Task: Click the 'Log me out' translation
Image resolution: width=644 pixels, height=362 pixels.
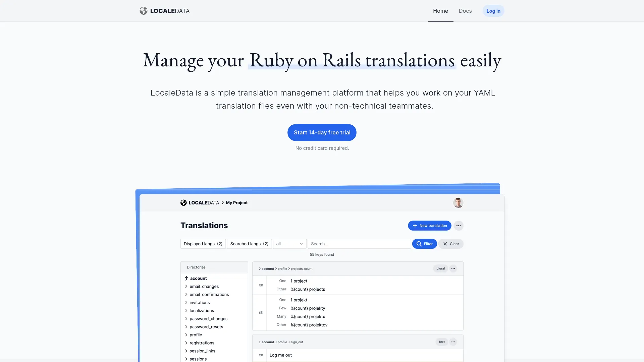Action: (x=281, y=355)
